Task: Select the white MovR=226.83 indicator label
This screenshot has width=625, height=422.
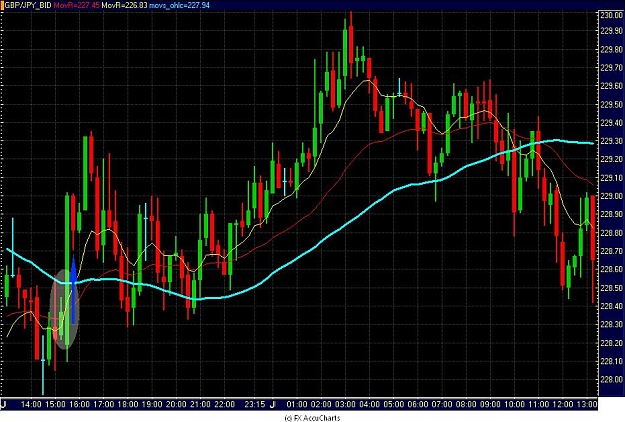Action: point(124,5)
